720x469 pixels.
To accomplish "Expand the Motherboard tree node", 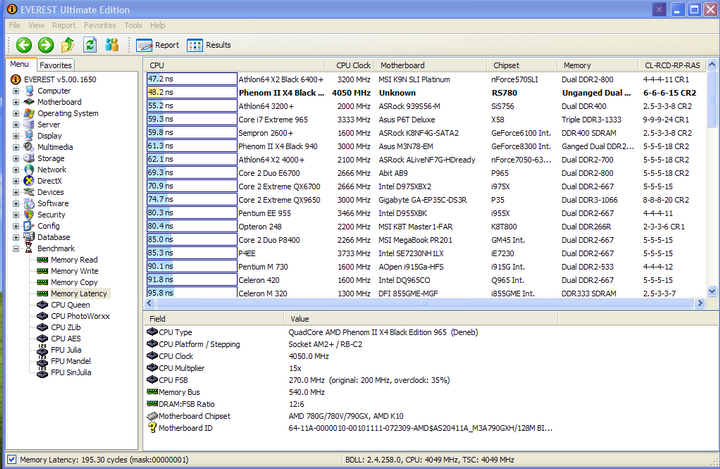I will tap(16, 102).
